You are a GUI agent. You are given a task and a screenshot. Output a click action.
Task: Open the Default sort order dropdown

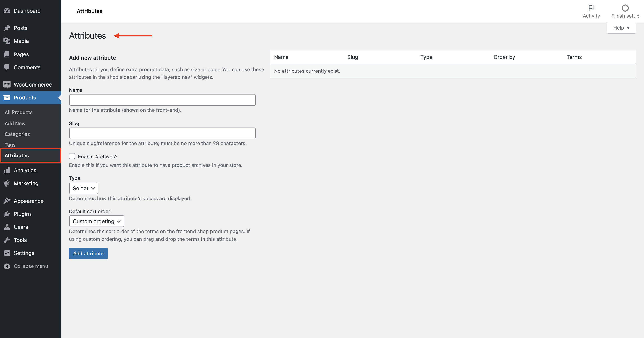coord(97,221)
